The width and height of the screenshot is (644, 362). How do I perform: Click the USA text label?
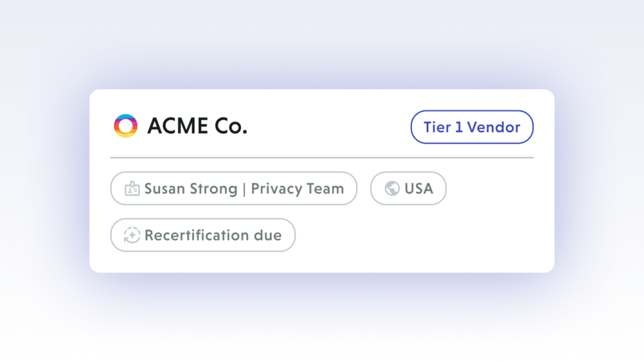point(419,188)
